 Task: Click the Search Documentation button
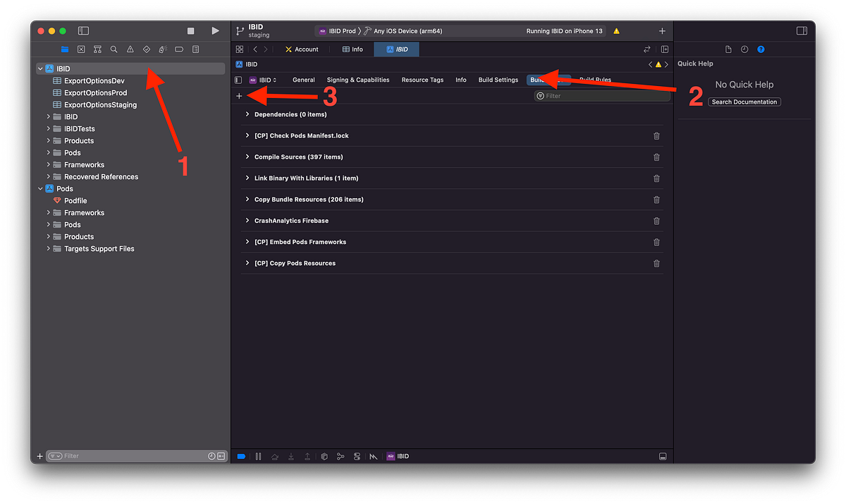tap(744, 102)
